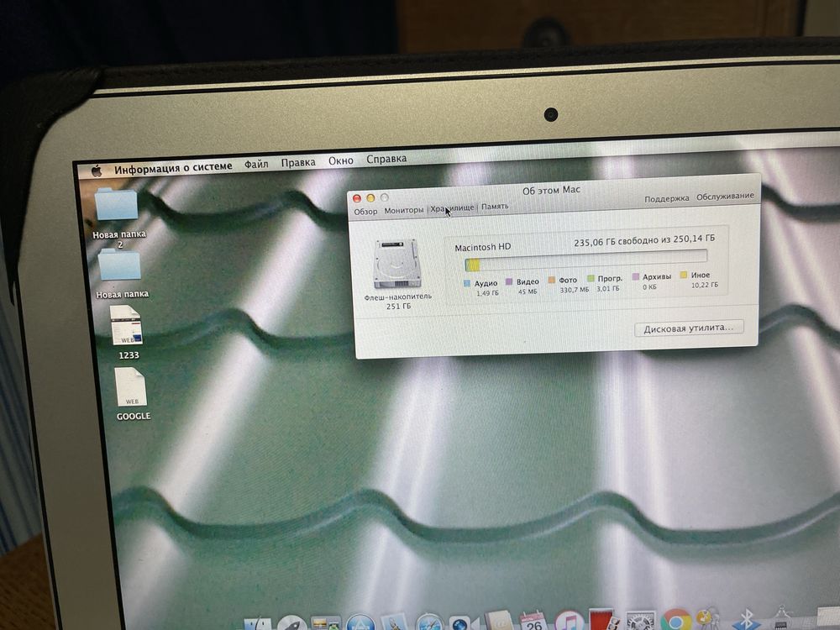
Task: Close the Об этом Mac window
Action: tap(357, 199)
